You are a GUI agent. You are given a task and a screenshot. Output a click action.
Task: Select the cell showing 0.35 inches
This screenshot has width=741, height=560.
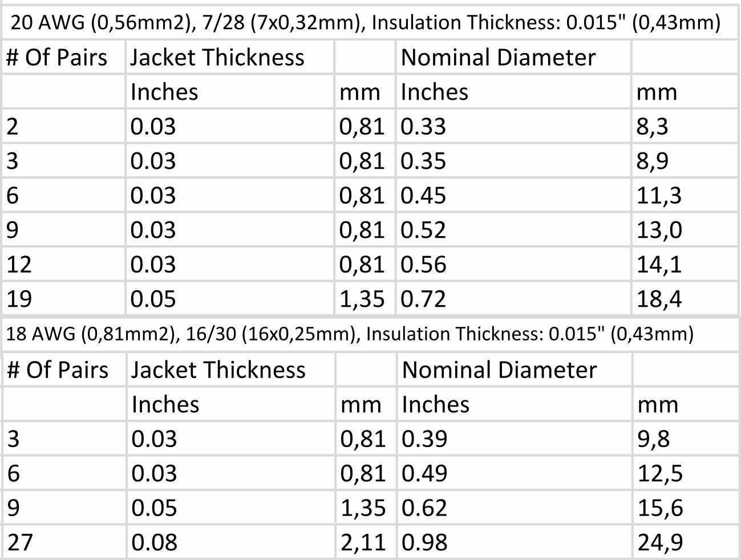(514, 161)
